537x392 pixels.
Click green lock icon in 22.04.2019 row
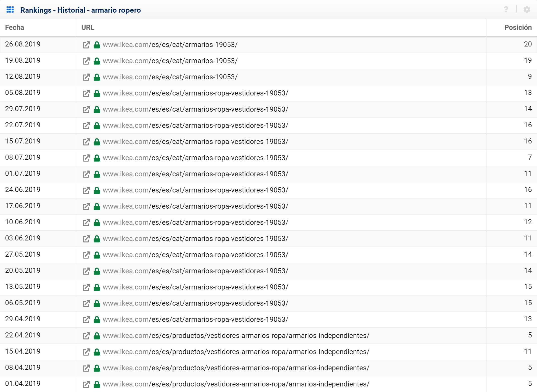coord(97,336)
